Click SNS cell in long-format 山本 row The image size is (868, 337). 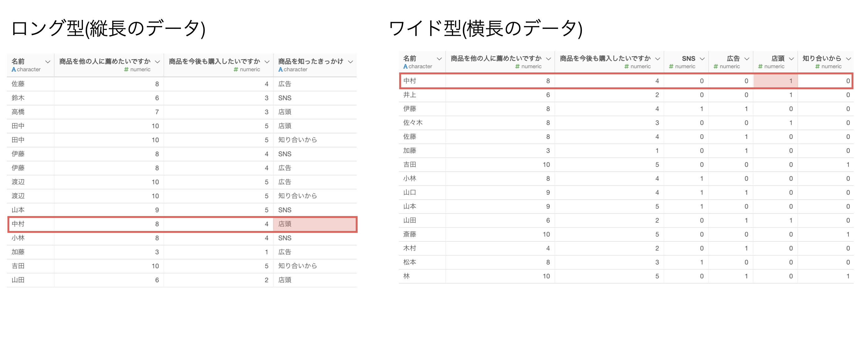315,210
